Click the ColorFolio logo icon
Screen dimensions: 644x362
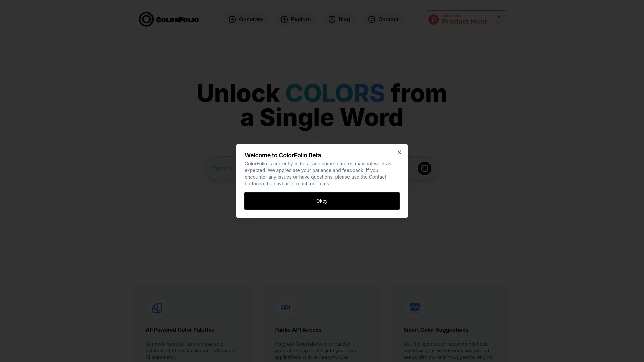(x=146, y=19)
